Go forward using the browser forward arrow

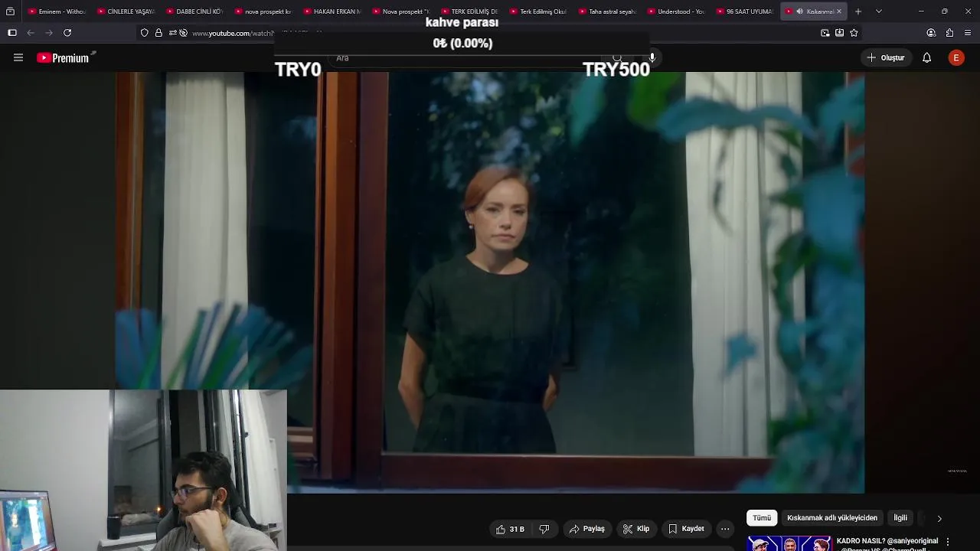pyautogui.click(x=49, y=33)
